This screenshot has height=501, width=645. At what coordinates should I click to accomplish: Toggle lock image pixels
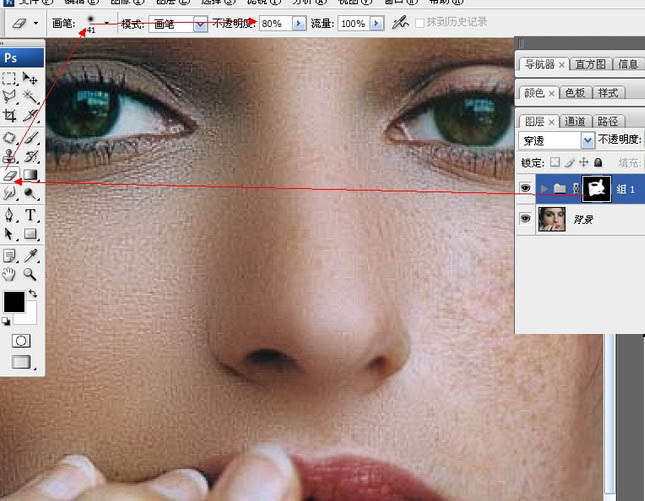point(569,162)
